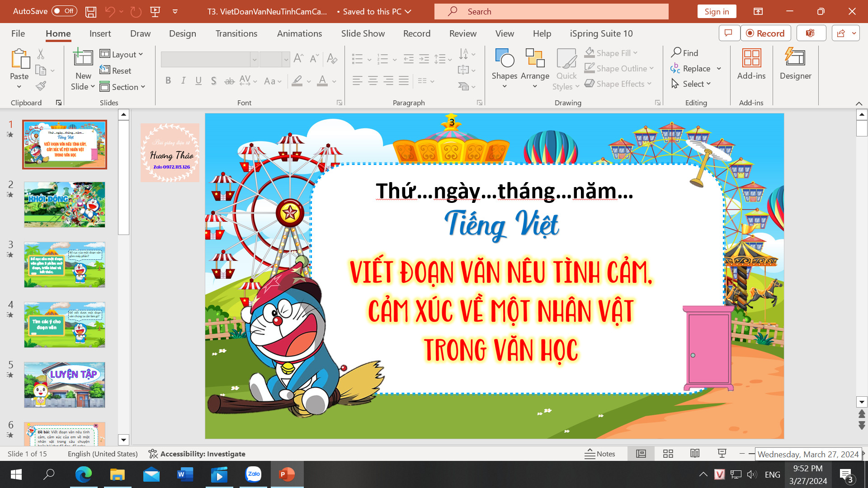Viewport: 868px width, 488px height.
Task: Open the File menu
Action: (x=18, y=33)
